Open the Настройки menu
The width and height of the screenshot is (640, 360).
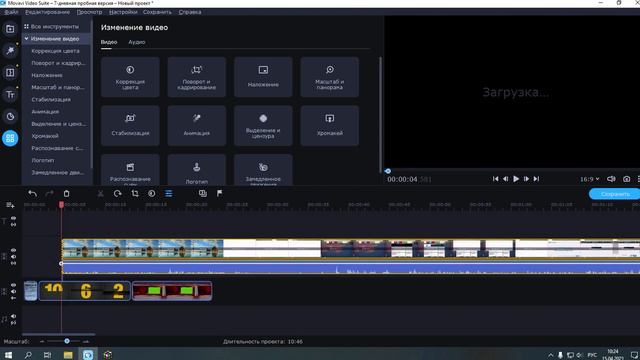[x=123, y=12]
